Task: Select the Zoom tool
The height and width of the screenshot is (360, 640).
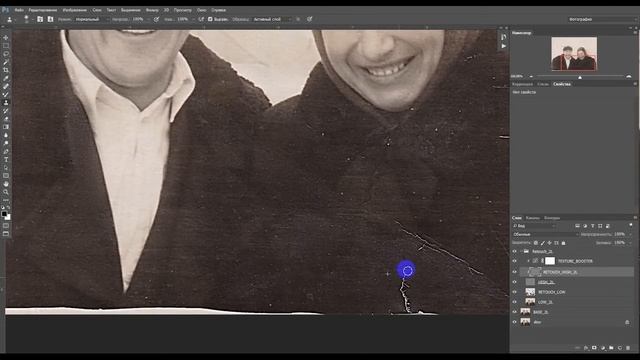Action: tap(6, 192)
